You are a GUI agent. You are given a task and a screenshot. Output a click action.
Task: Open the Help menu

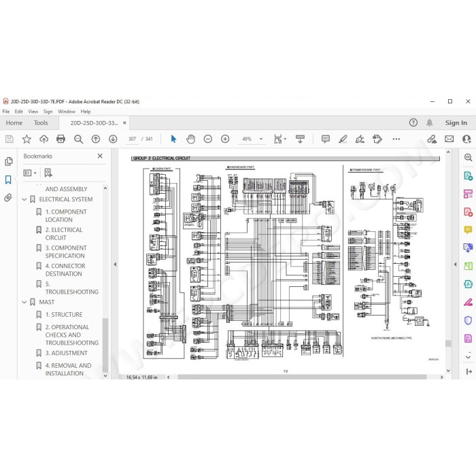[x=86, y=112]
